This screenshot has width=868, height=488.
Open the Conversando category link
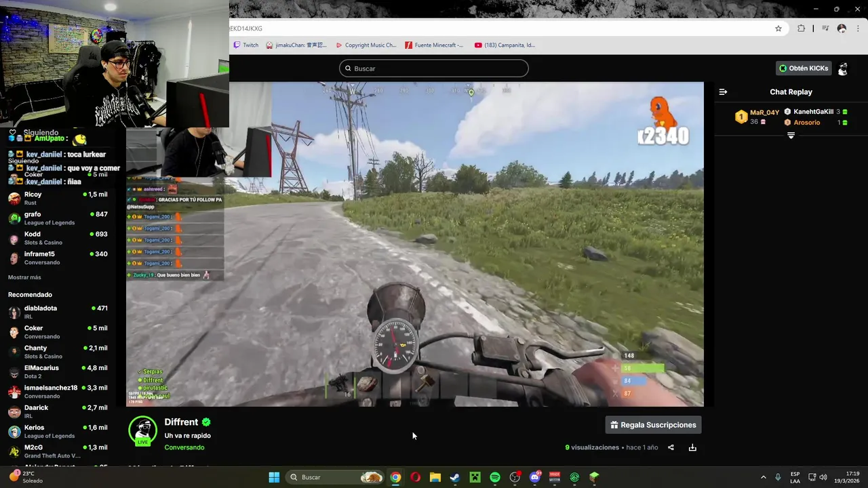184,447
